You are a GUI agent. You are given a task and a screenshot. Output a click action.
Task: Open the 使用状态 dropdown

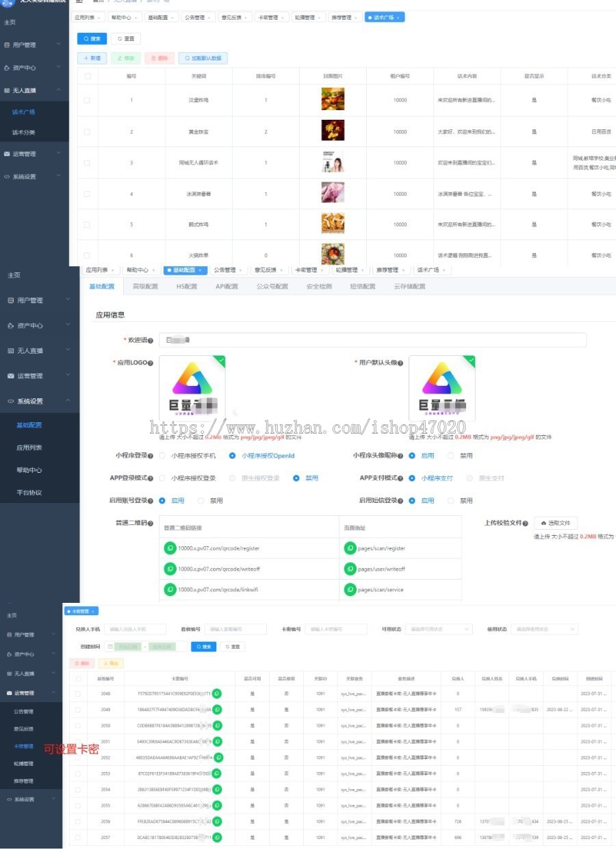pos(543,629)
